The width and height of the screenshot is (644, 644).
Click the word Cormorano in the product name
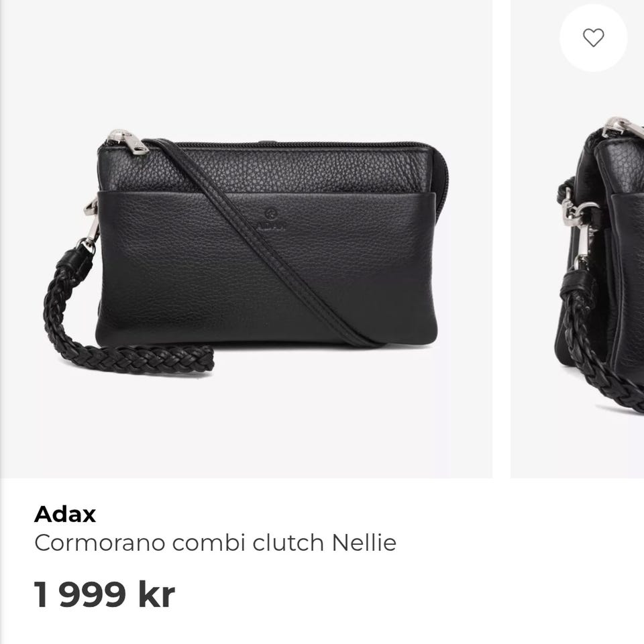tap(100, 543)
